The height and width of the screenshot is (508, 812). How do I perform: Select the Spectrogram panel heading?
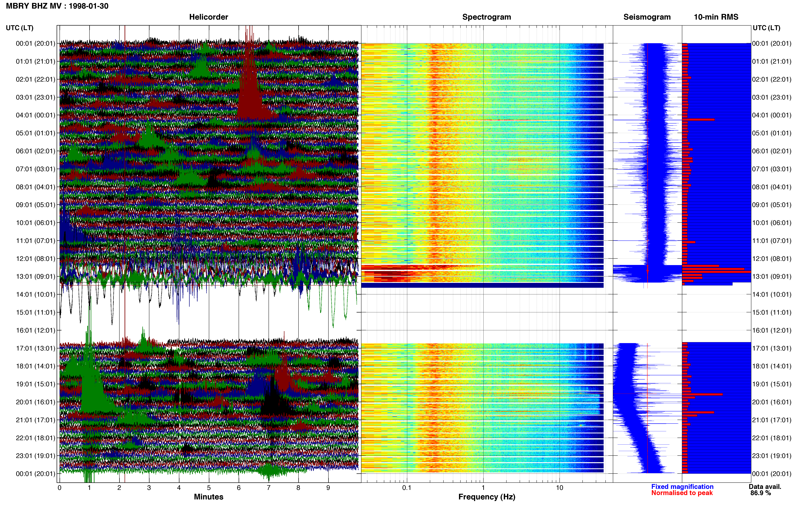point(487,17)
